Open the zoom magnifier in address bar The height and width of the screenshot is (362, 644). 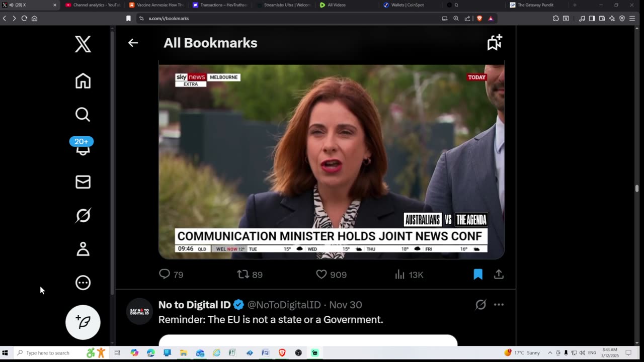(456, 18)
